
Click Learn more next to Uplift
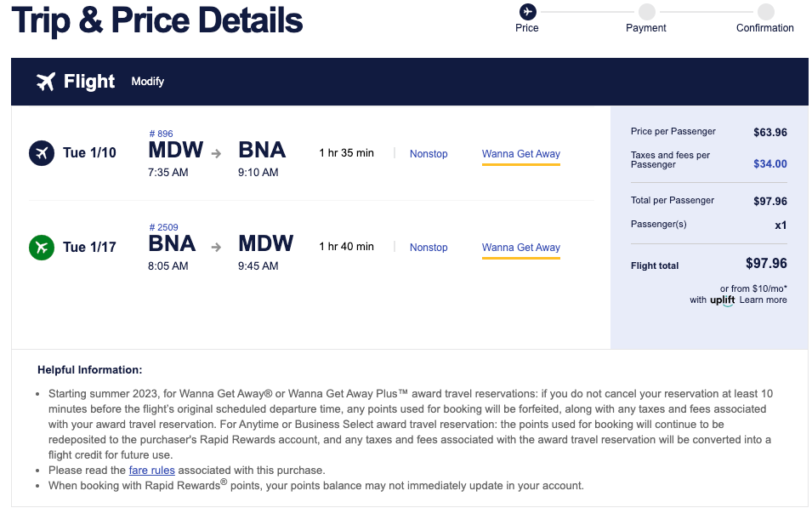click(763, 300)
